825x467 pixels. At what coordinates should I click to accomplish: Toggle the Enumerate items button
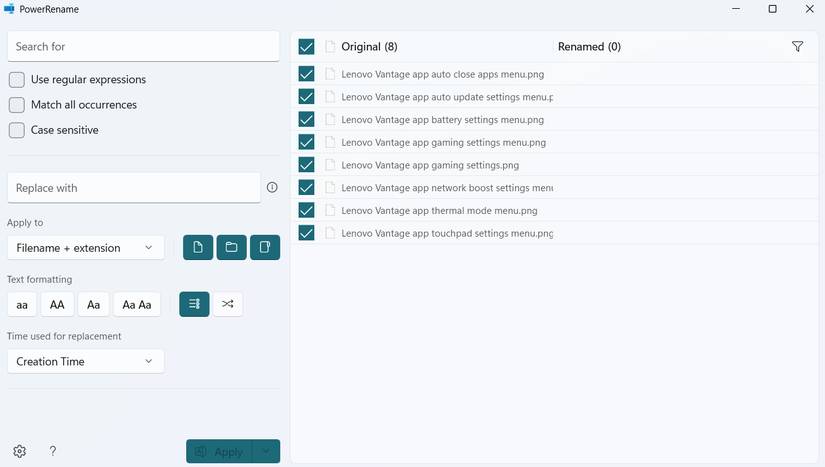click(194, 304)
